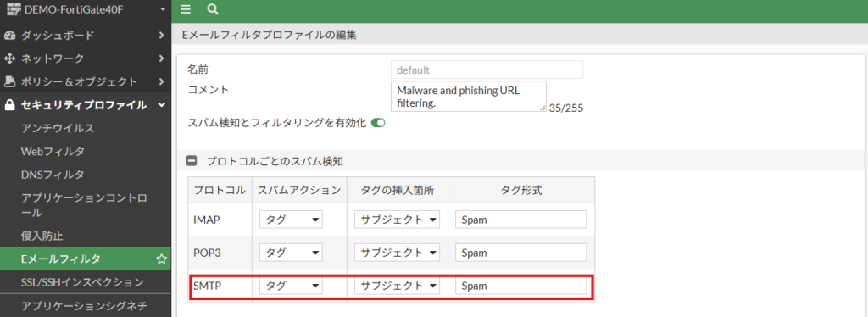Image resolution: width=868 pixels, height=317 pixels.
Task: Collapse the プロトコルごとのスパム検知 section
Action: (x=192, y=162)
